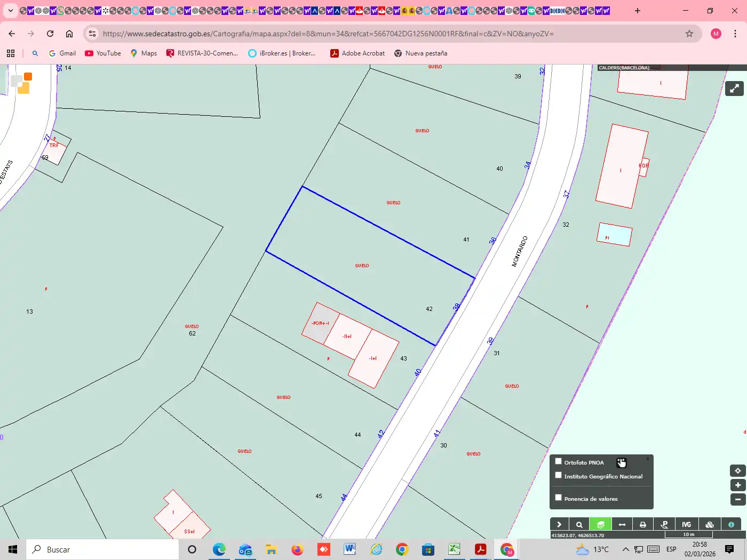Screen dimensions: 747x560
Task: Expand map to fullscreen view
Action: pyautogui.click(x=735, y=89)
